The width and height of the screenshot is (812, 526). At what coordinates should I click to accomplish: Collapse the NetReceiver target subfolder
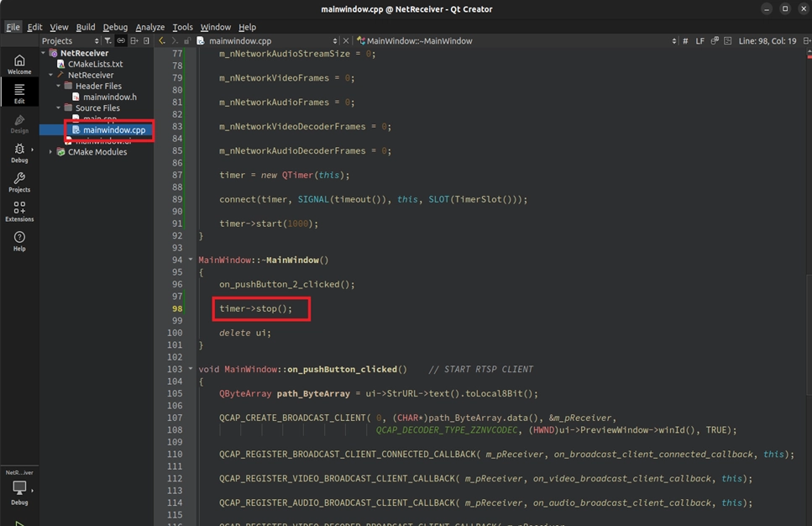[50, 75]
